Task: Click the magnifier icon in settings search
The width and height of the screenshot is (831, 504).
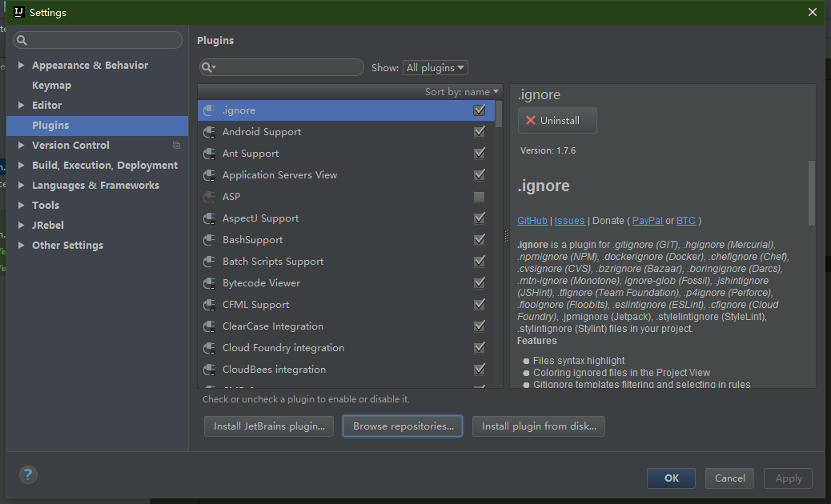Action: pos(22,40)
